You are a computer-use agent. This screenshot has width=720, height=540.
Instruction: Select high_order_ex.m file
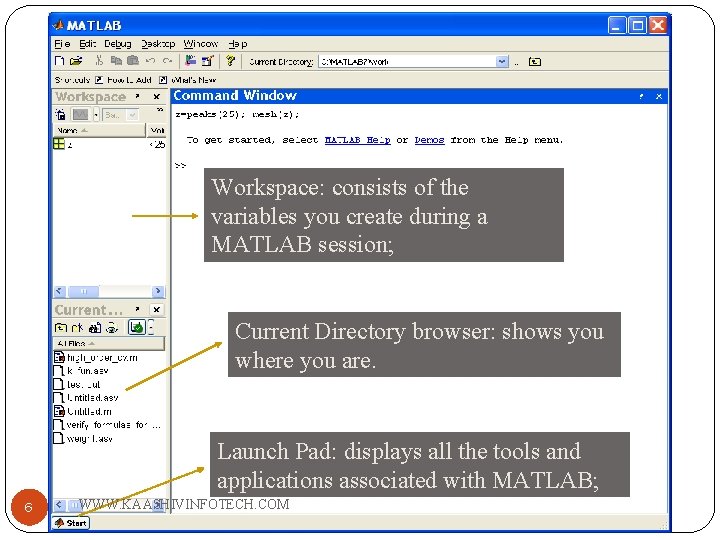click(96, 357)
